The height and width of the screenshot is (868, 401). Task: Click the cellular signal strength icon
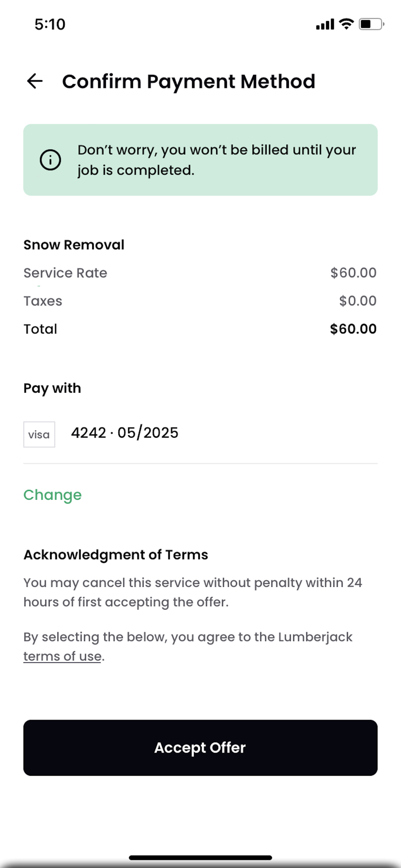point(325,24)
